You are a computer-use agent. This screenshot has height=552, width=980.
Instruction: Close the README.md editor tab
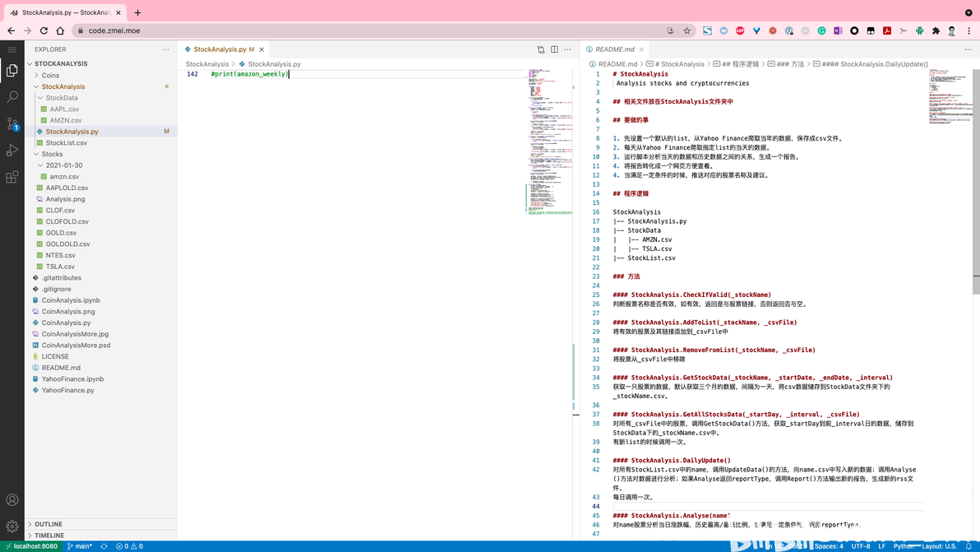(641, 49)
